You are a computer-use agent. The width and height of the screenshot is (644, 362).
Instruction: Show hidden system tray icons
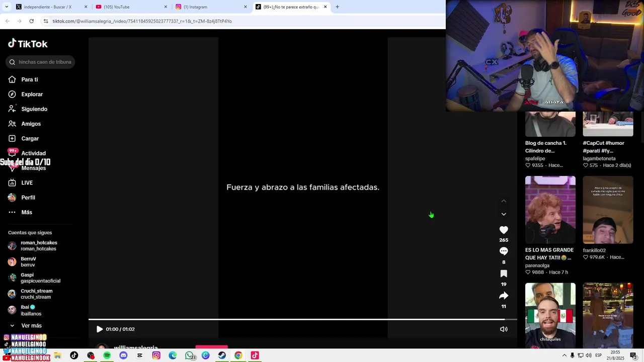pyautogui.click(x=564, y=355)
